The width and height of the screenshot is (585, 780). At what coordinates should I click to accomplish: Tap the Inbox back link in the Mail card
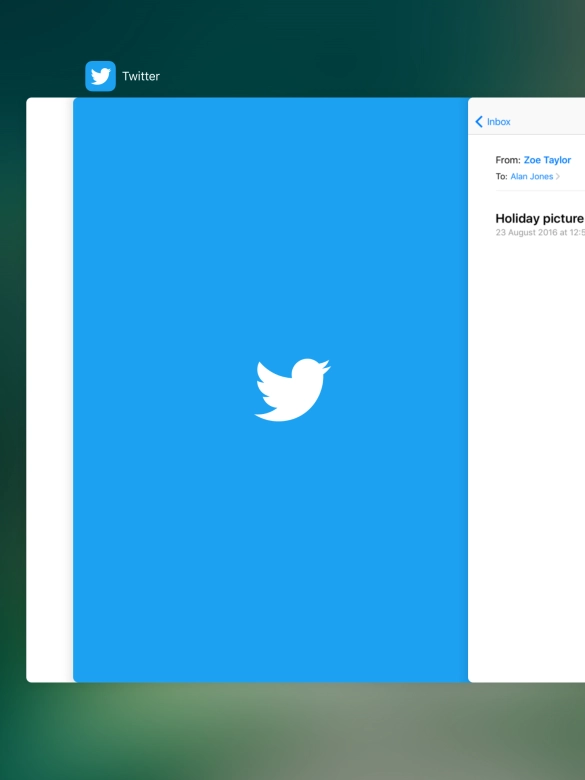[x=498, y=121]
